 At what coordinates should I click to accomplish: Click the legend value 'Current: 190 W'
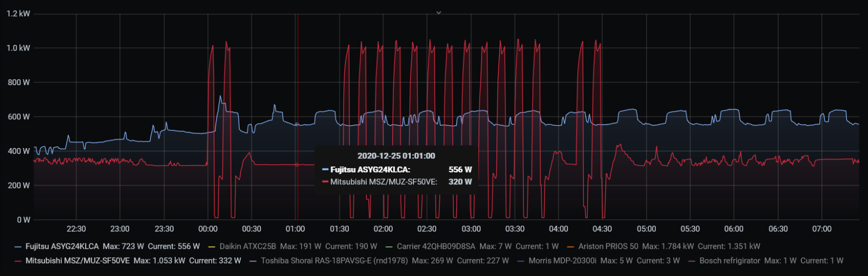tap(351, 246)
